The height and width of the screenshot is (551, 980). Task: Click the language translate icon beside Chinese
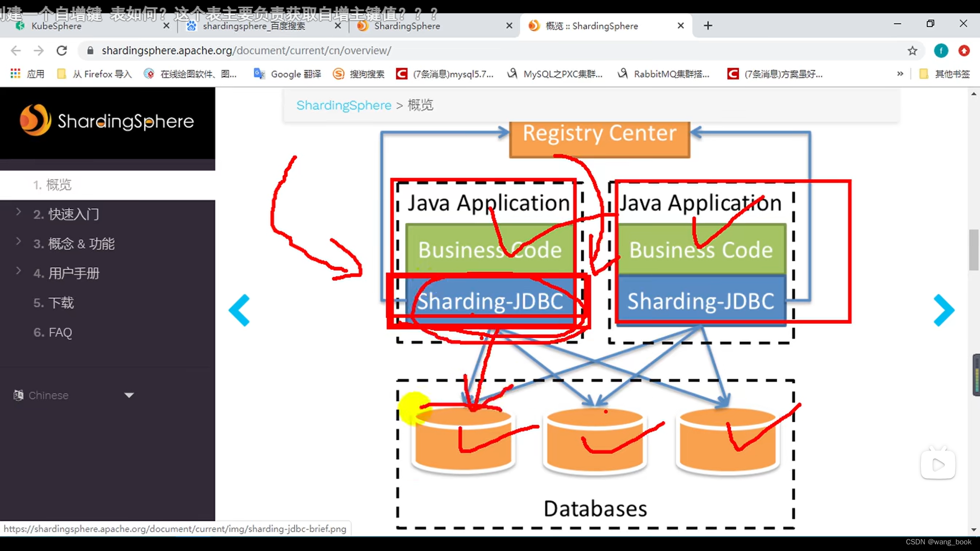pyautogui.click(x=18, y=395)
